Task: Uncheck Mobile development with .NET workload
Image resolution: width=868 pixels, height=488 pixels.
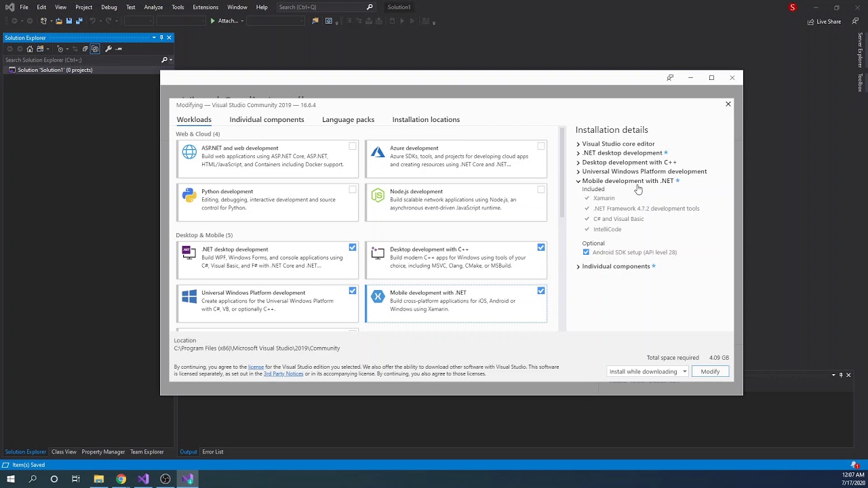Action: (x=541, y=291)
